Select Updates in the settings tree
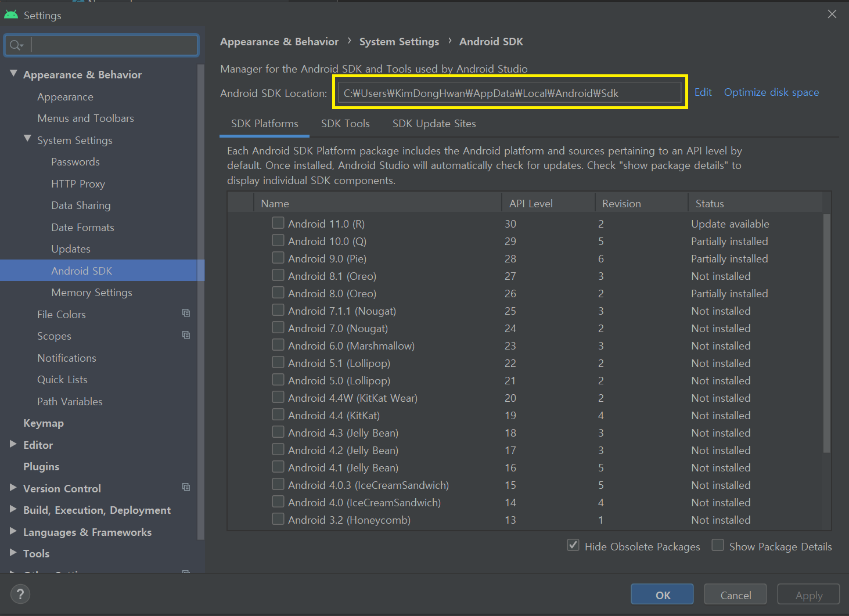The image size is (849, 616). pos(71,249)
